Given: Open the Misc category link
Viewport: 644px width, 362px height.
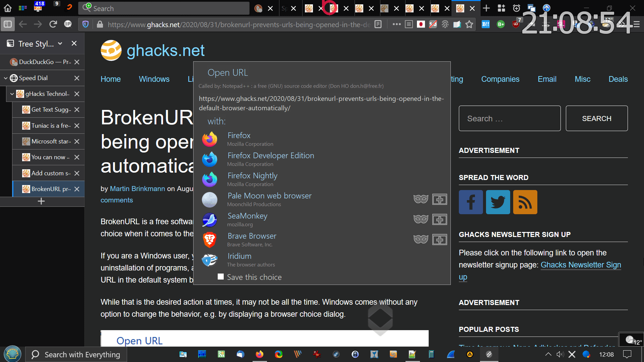Looking at the screenshot, I should pos(582,79).
